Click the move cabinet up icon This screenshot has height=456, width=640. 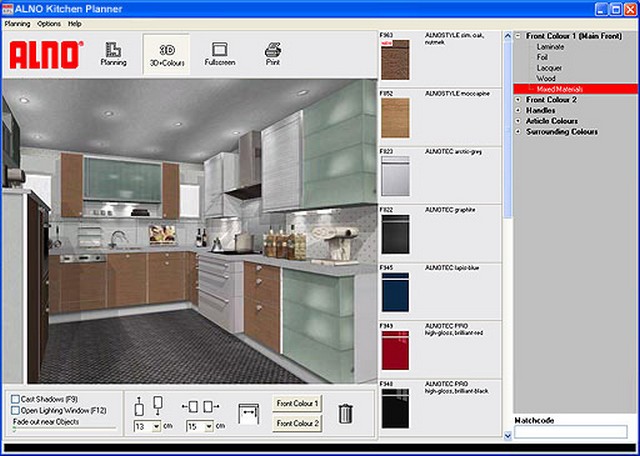pyautogui.click(x=139, y=406)
